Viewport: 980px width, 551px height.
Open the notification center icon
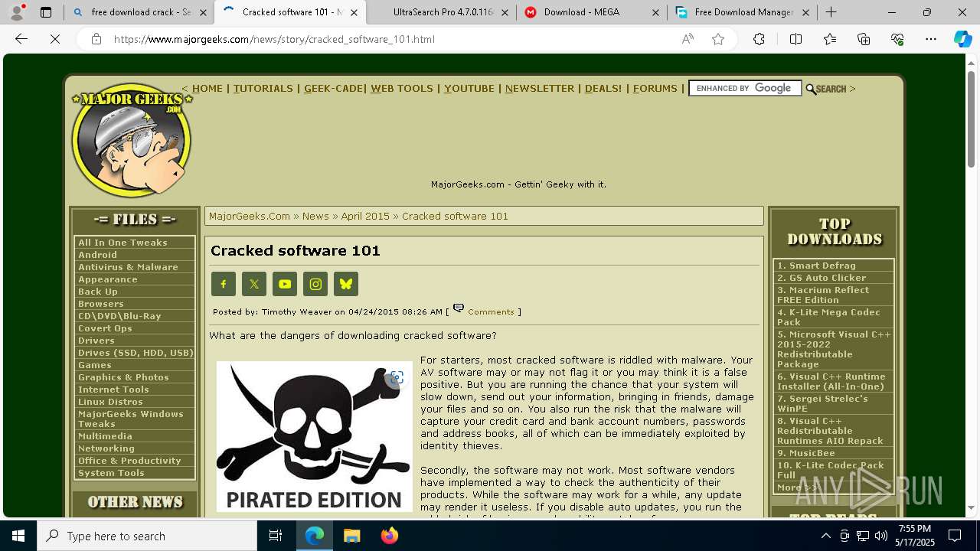click(x=955, y=536)
